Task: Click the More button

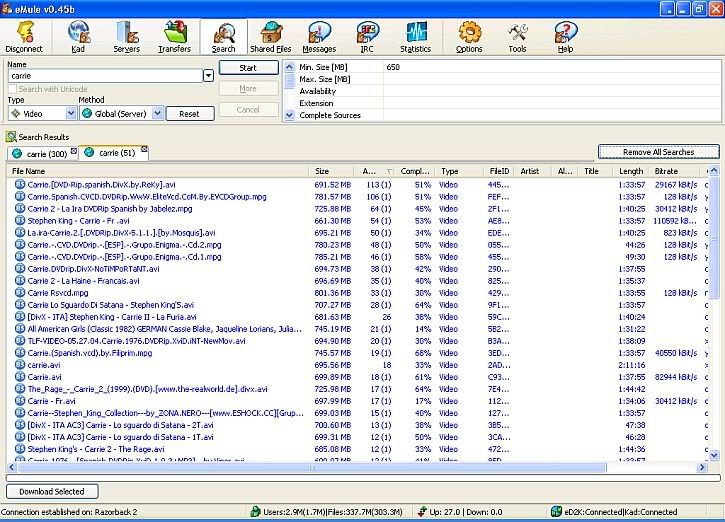Action: [248, 88]
